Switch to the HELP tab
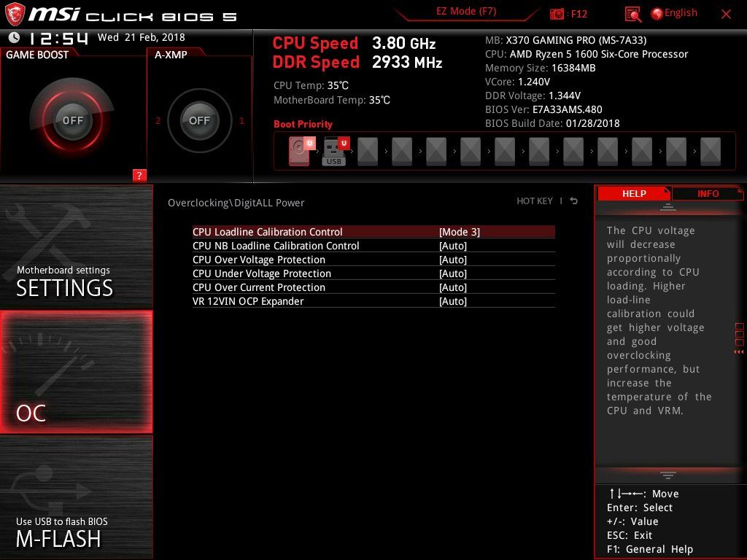The height and width of the screenshot is (560, 747). click(634, 194)
